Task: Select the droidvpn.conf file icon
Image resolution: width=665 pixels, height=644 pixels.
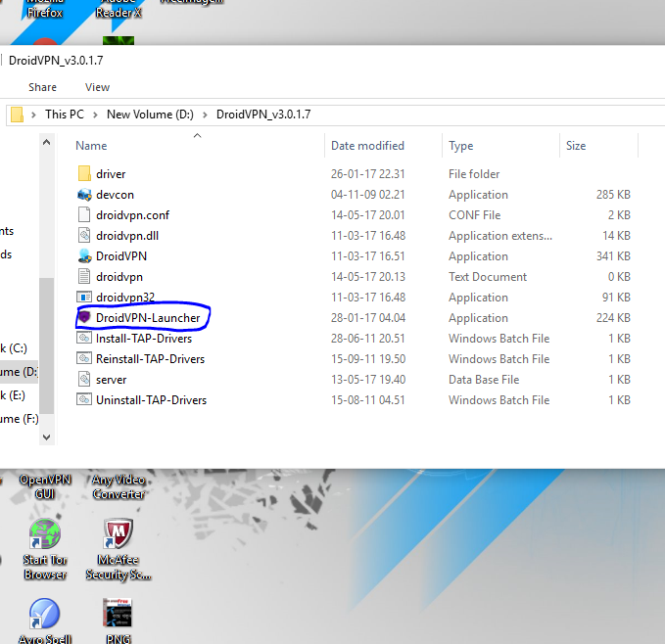Action: [84, 214]
